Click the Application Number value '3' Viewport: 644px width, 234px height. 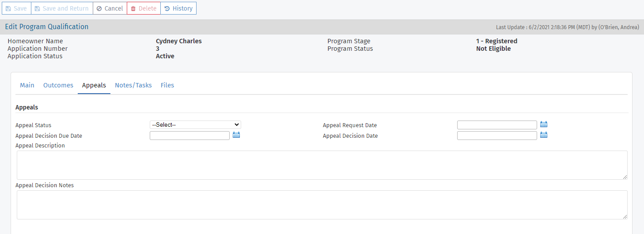pyautogui.click(x=158, y=49)
